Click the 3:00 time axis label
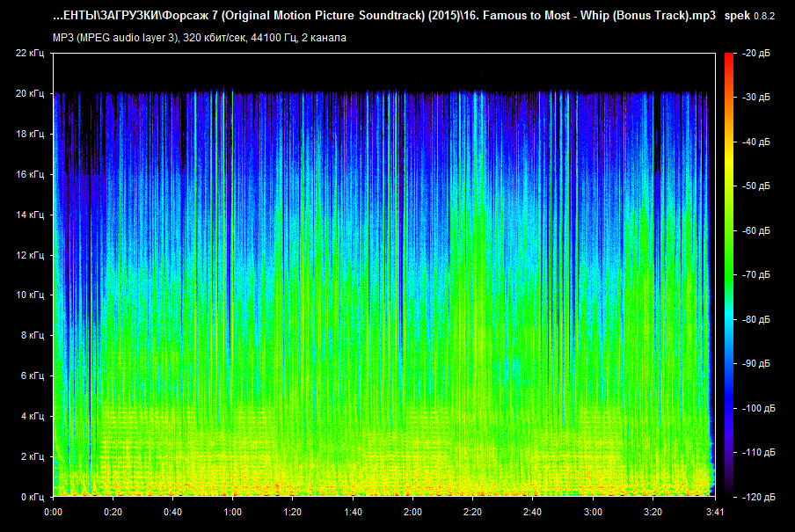Screen dimensions: 795x532 593,511
